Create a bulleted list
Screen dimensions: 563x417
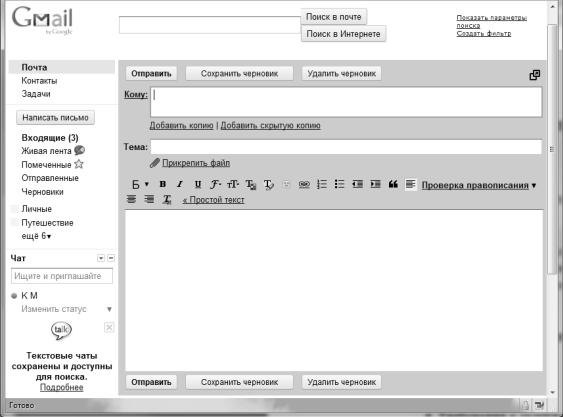tap(339, 184)
